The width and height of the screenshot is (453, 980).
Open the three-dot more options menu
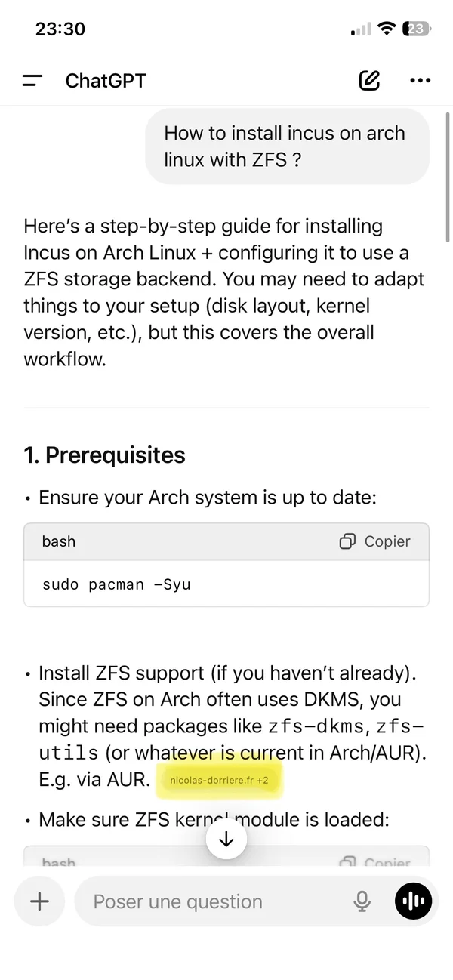420,80
